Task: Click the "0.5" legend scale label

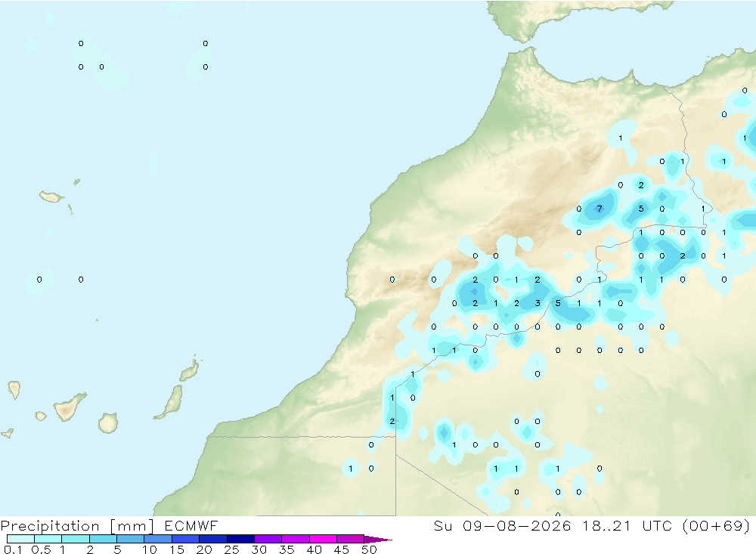Action: click(x=41, y=549)
